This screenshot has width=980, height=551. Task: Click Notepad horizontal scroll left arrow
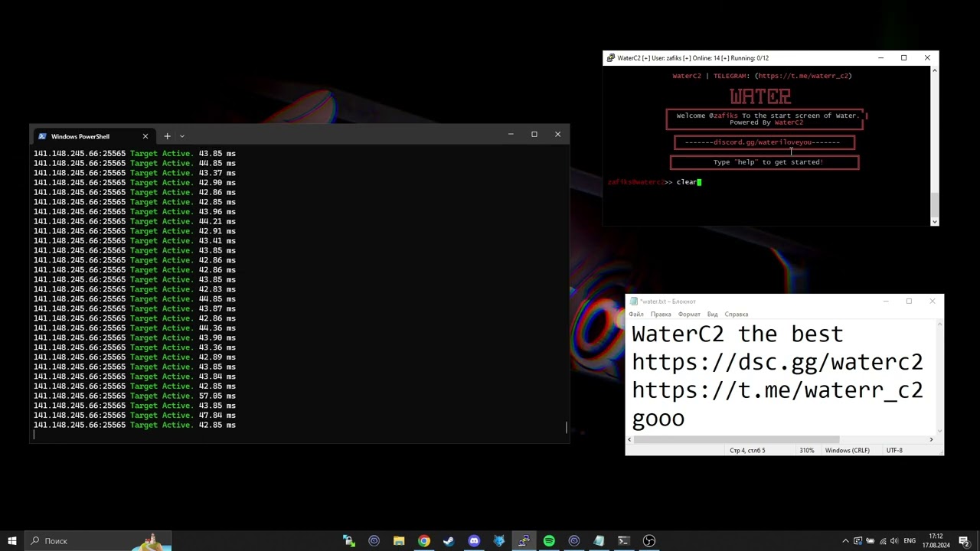coord(630,439)
